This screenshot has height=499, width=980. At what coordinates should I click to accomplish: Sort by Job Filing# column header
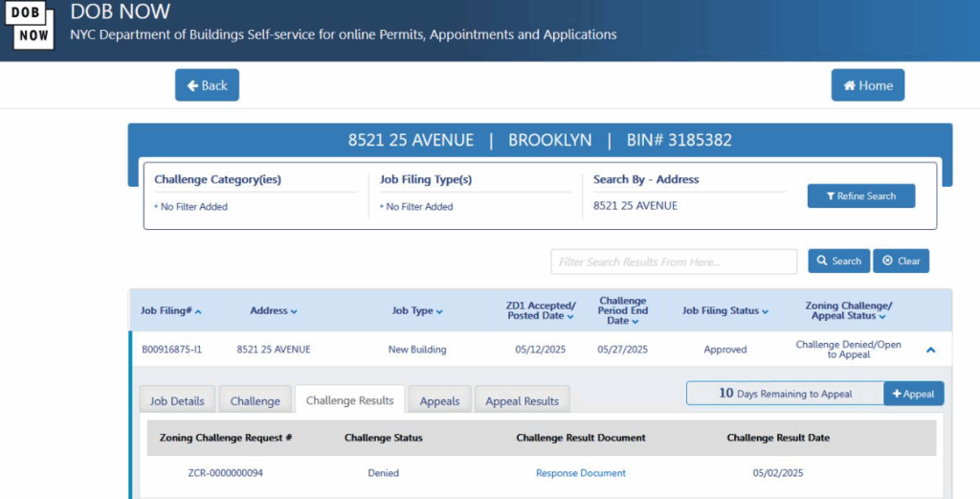[x=170, y=310]
